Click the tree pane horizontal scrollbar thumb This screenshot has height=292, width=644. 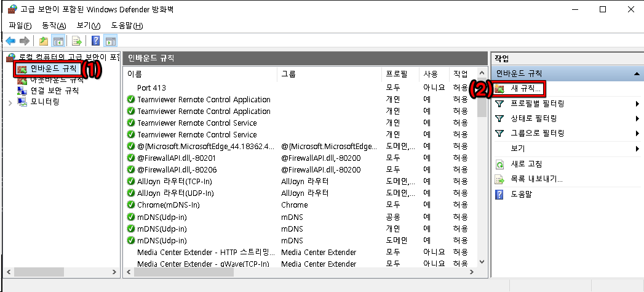click(x=38, y=272)
